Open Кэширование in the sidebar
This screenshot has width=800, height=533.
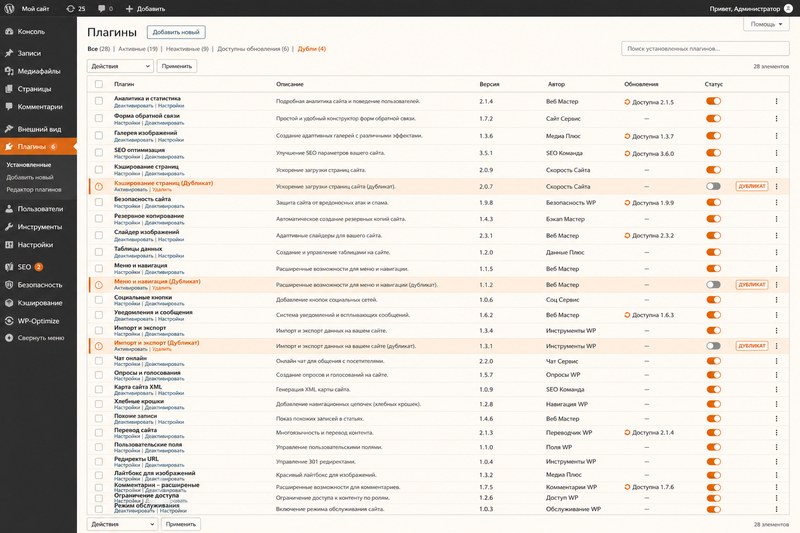point(38,302)
